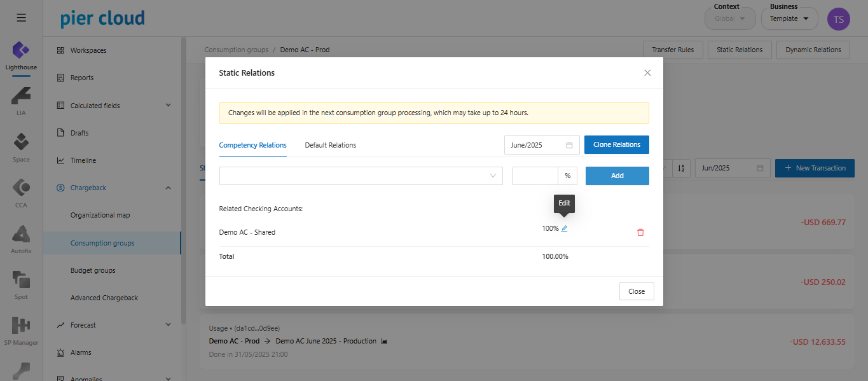Select the Competency Relations tab
Image resolution: width=868 pixels, height=381 pixels.
coord(252,145)
